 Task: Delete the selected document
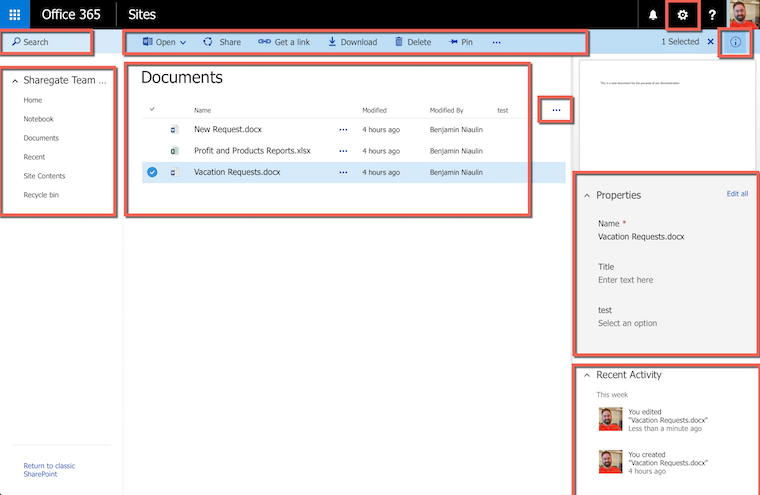click(413, 42)
